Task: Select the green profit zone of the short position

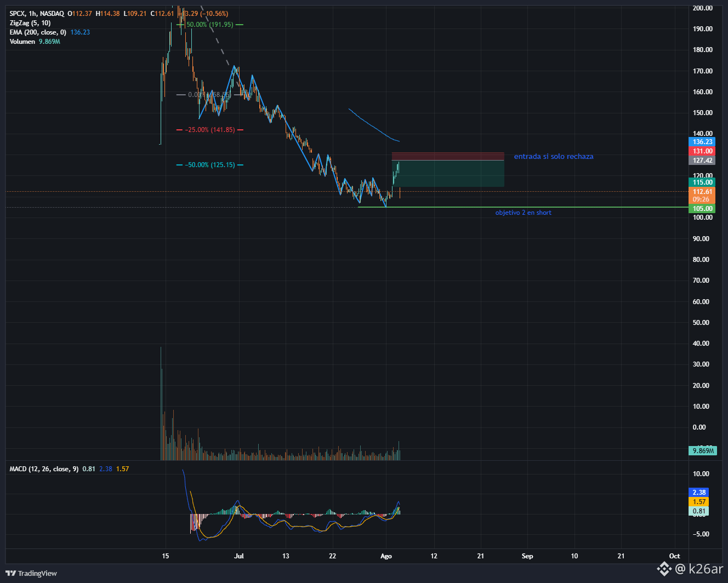Action: 448,174
